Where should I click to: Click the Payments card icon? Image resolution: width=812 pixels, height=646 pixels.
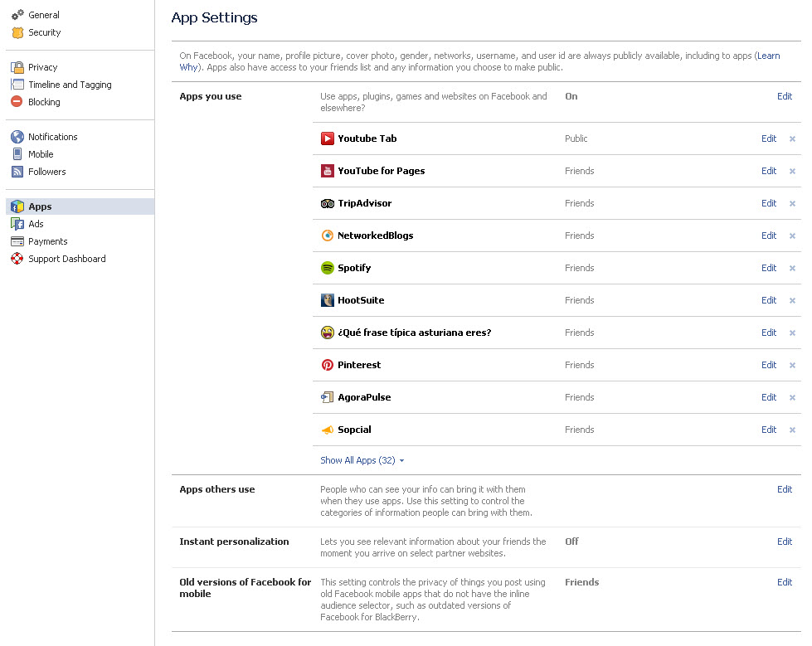click(x=17, y=241)
